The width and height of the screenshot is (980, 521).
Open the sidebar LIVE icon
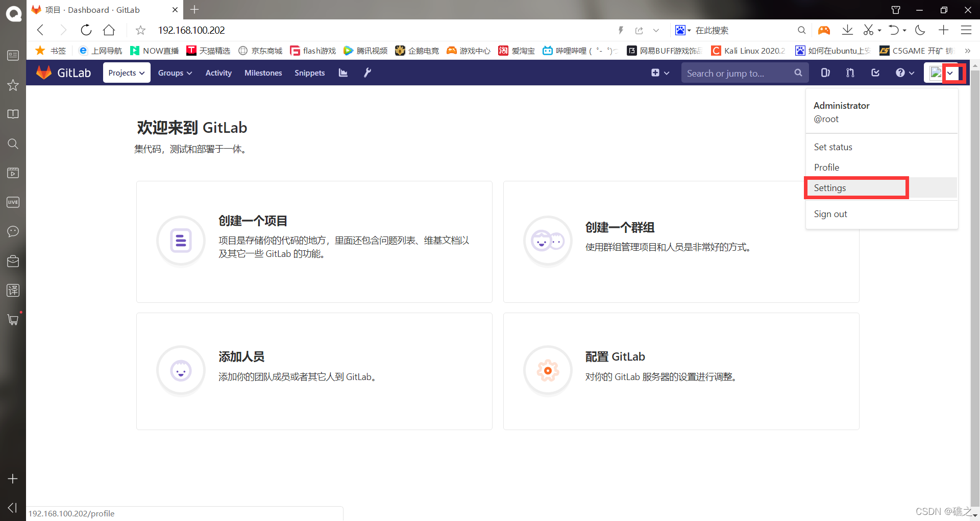(x=13, y=202)
